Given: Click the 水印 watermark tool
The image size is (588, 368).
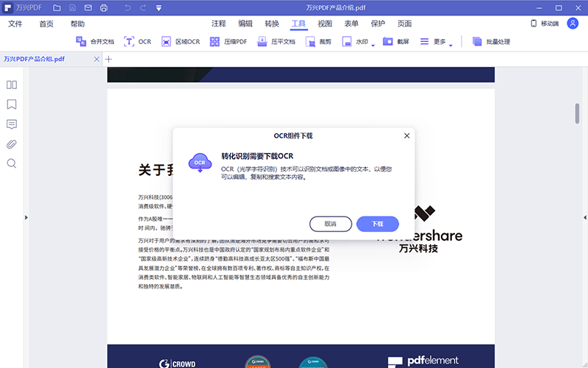Looking at the screenshot, I should coord(355,41).
